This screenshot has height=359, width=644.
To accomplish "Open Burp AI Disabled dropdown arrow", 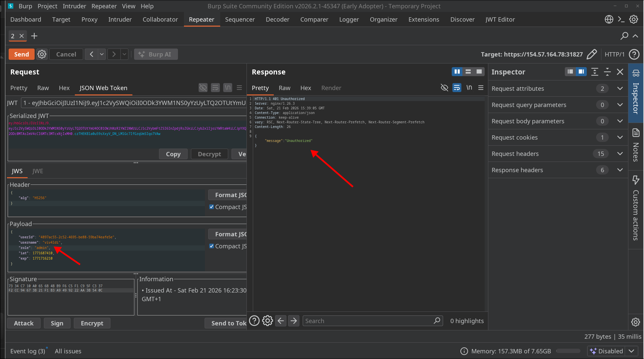I will click(x=631, y=351).
